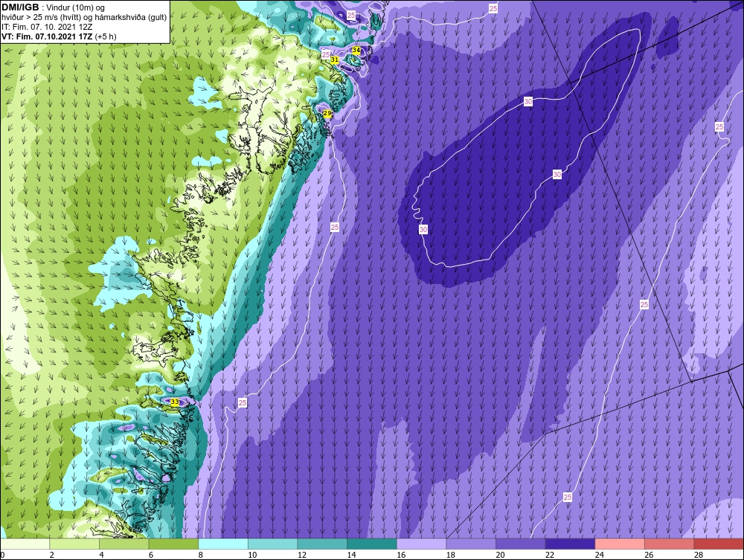
Task: Click the legend scale number 8
Action: click(201, 555)
